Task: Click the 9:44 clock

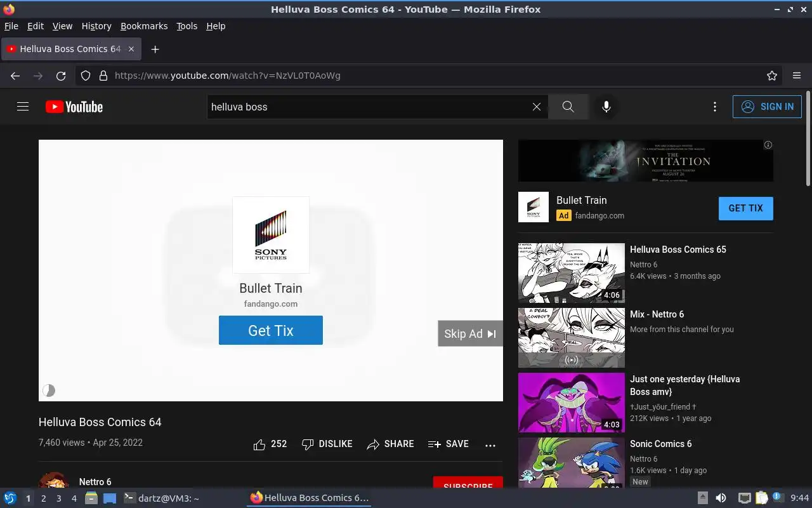Action: coord(800,498)
